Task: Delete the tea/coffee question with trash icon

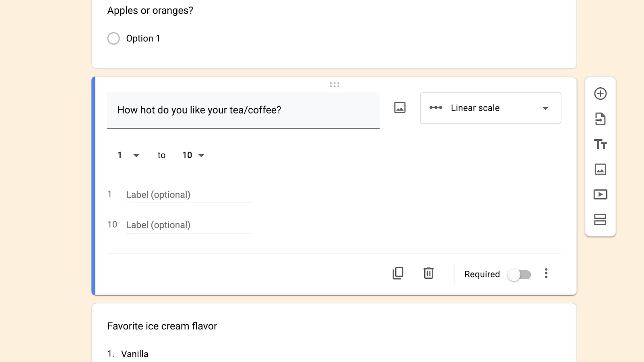Action: (x=428, y=274)
